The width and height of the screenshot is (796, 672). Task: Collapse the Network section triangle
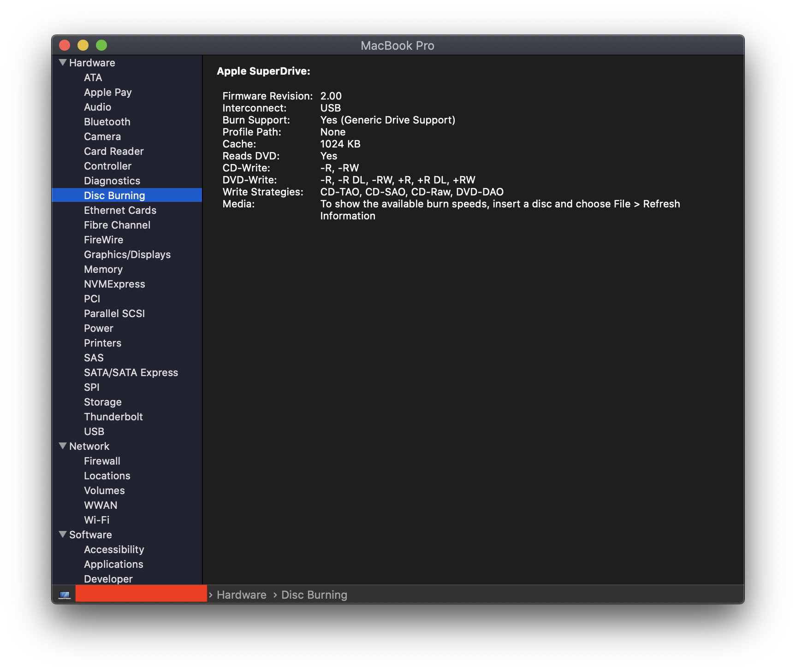click(x=63, y=446)
